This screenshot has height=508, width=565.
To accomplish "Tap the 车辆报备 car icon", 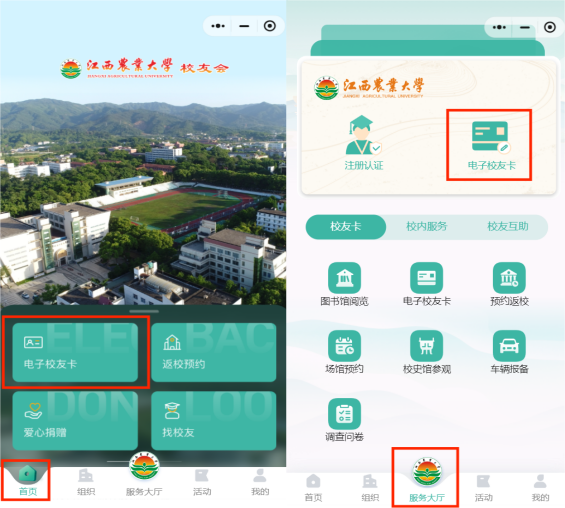I will [509, 346].
